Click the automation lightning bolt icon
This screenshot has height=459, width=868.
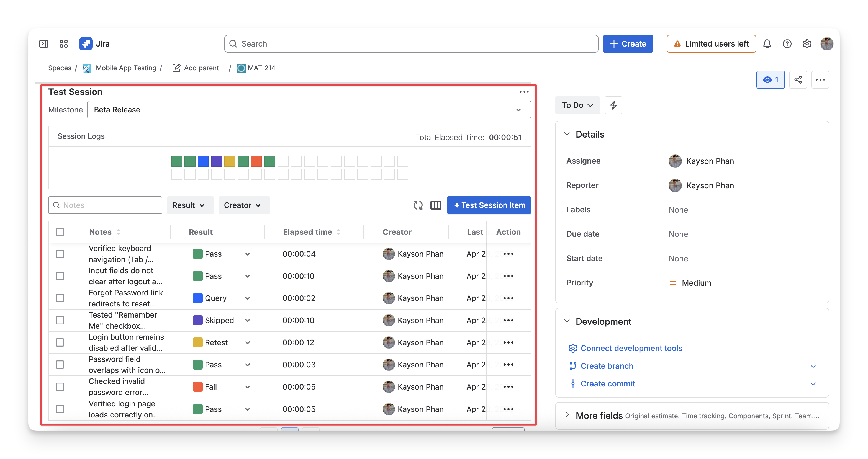point(613,105)
